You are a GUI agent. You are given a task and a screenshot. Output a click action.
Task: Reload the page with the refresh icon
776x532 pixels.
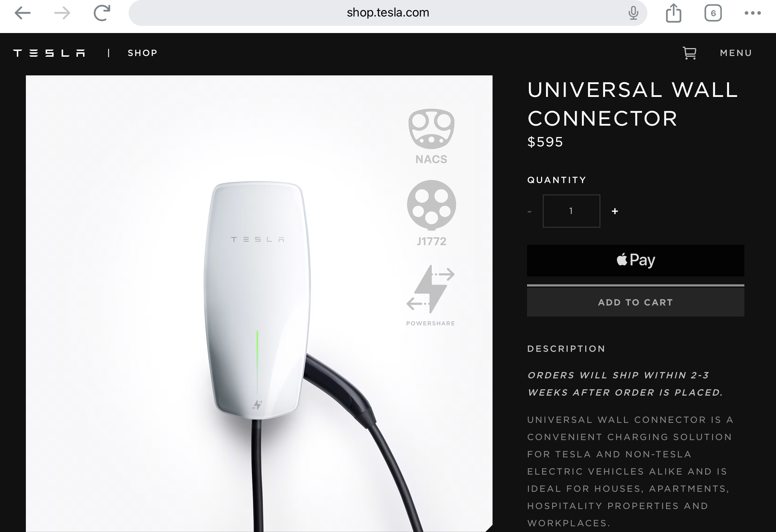coord(102,13)
